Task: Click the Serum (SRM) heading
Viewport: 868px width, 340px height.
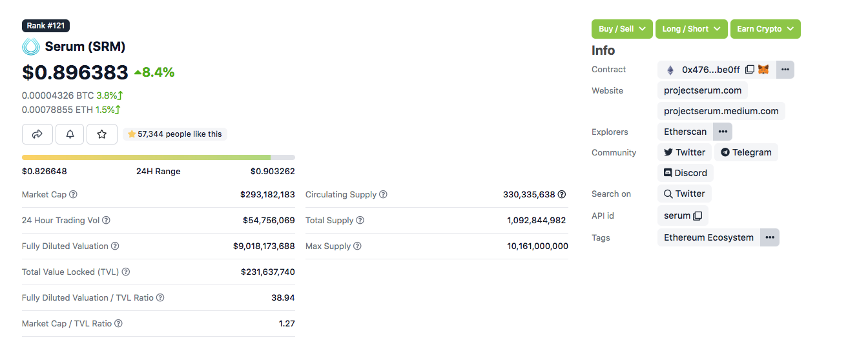Action: tap(85, 46)
